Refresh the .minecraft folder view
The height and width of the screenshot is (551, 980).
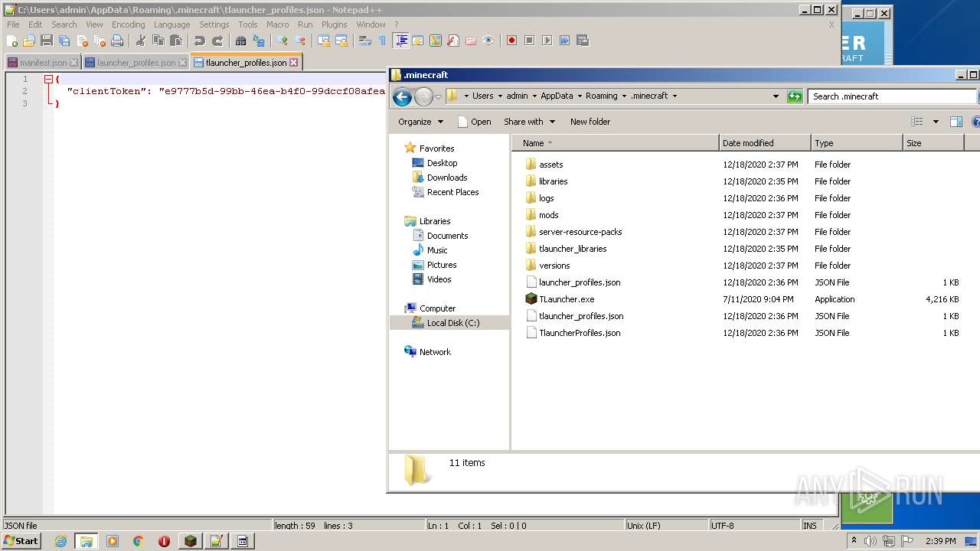coord(795,96)
